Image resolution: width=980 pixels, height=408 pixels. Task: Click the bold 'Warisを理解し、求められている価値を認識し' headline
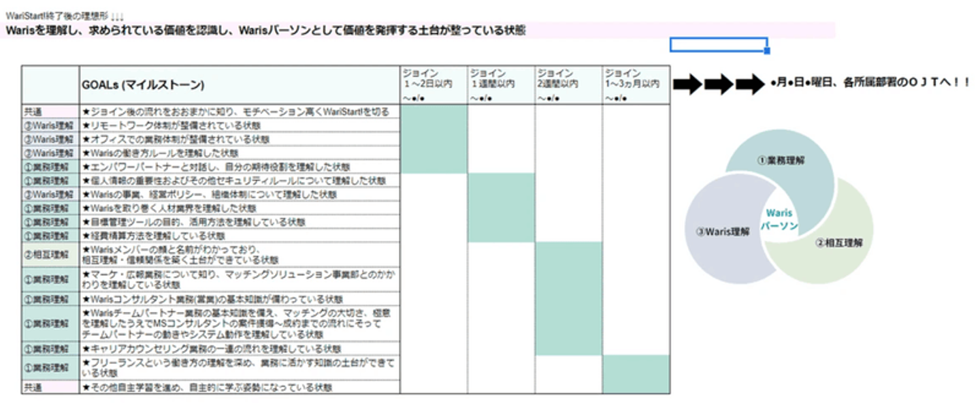click(265, 31)
